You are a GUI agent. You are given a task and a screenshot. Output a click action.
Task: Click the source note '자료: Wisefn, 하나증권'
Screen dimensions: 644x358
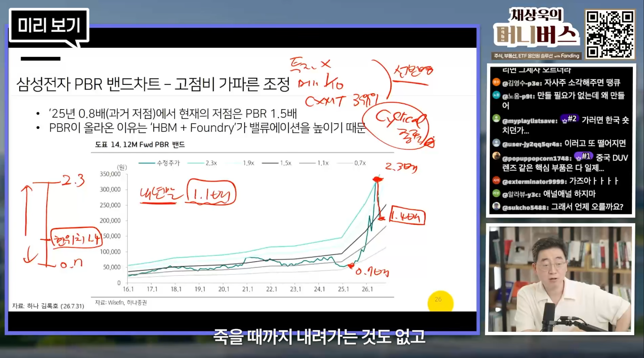pos(121,303)
